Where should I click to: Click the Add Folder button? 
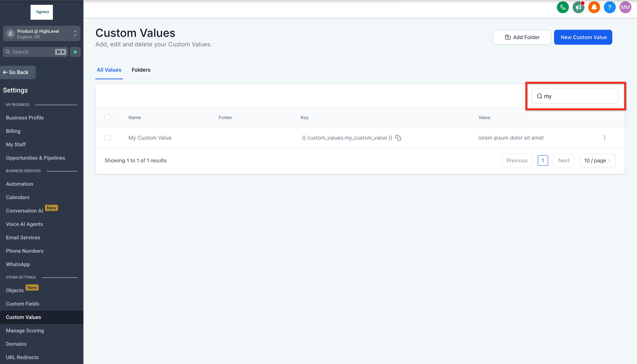(522, 37)
